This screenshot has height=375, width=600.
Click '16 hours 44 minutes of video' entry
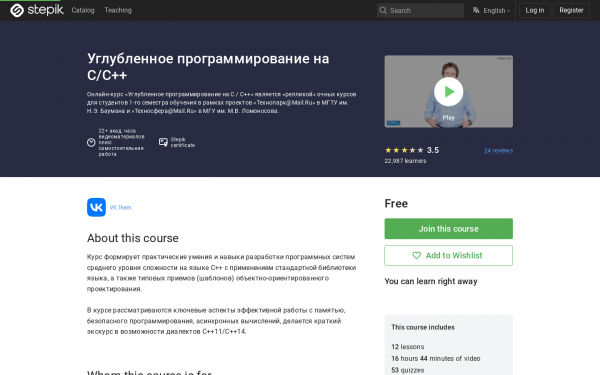pyautogui.click(x=435, y=359)
